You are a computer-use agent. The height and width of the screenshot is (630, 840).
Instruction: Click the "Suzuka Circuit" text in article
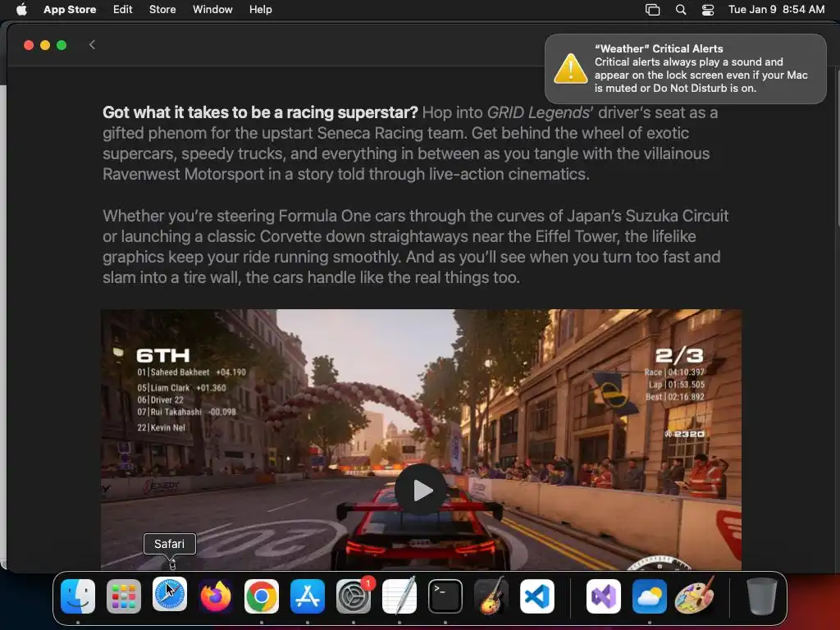point(677,216)
